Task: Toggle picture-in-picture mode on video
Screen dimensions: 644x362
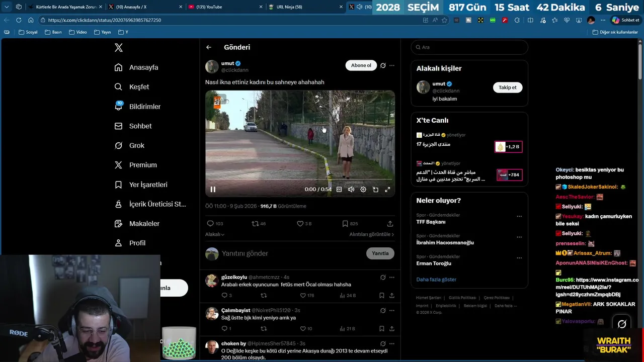Action: (375, 190)
